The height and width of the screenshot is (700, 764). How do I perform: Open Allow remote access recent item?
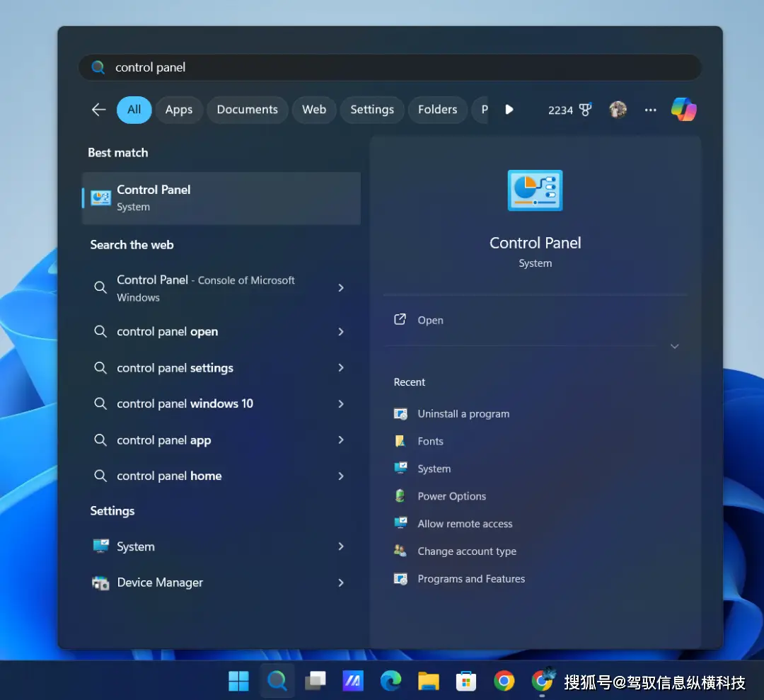pos(465,524)
